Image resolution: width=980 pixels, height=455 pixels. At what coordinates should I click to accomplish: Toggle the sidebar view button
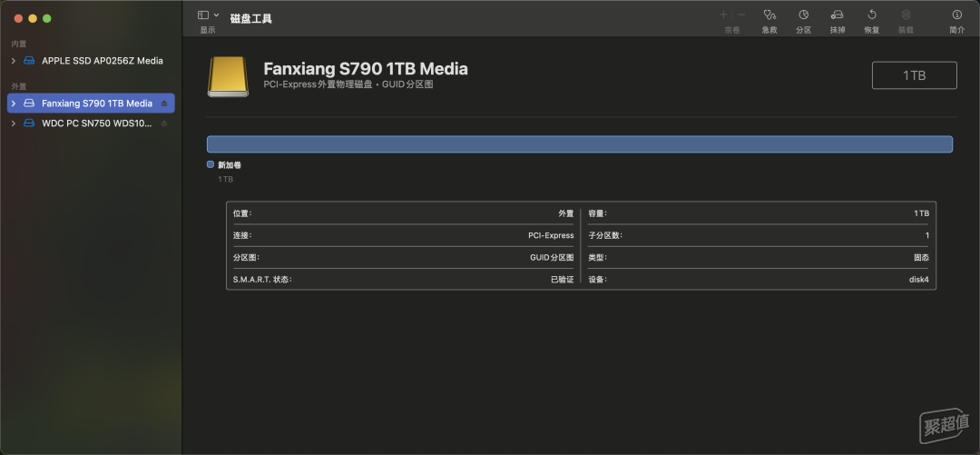[203, 15]
